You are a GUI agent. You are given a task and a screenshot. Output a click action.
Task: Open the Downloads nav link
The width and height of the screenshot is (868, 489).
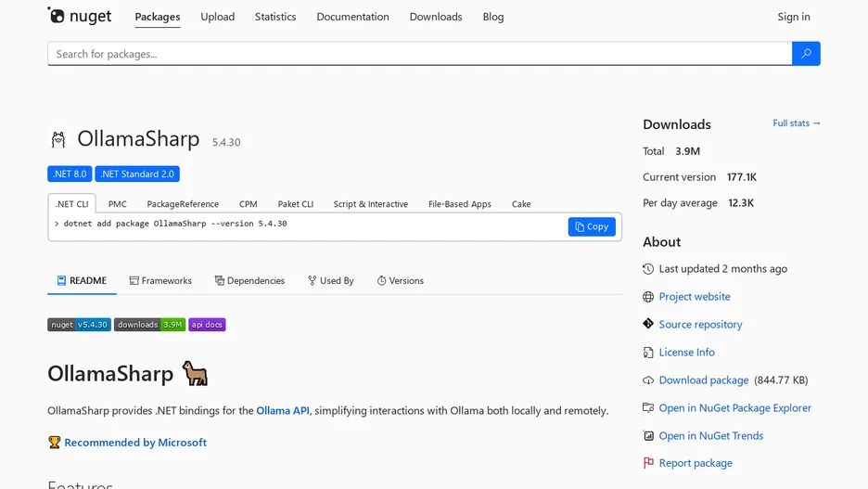pyautogui.click(x=436, y=17)
